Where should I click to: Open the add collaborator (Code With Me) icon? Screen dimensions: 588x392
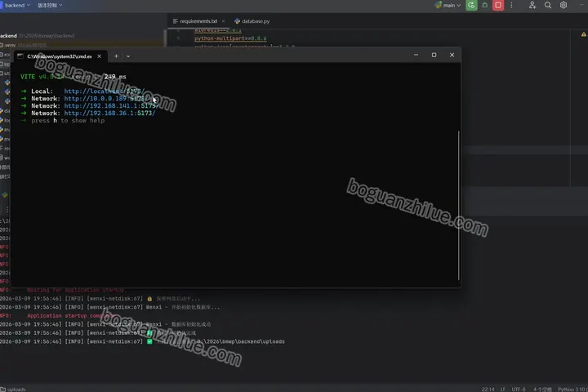(x=532, y=5)
